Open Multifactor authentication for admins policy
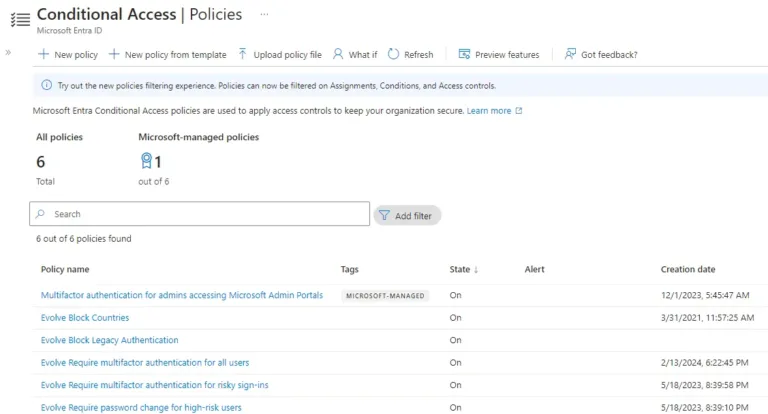This screenshot has height=414, width=768. click(x=182, y=295)
